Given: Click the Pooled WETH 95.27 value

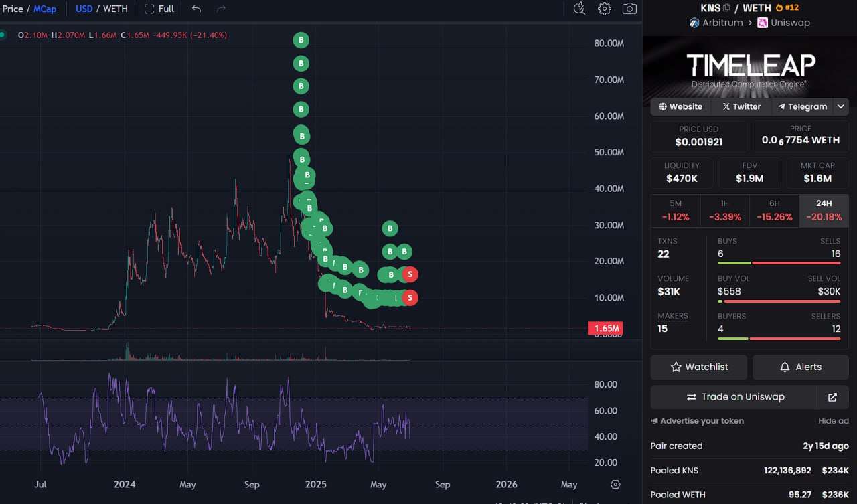Looking at the screenshot, I should point(800,495).
